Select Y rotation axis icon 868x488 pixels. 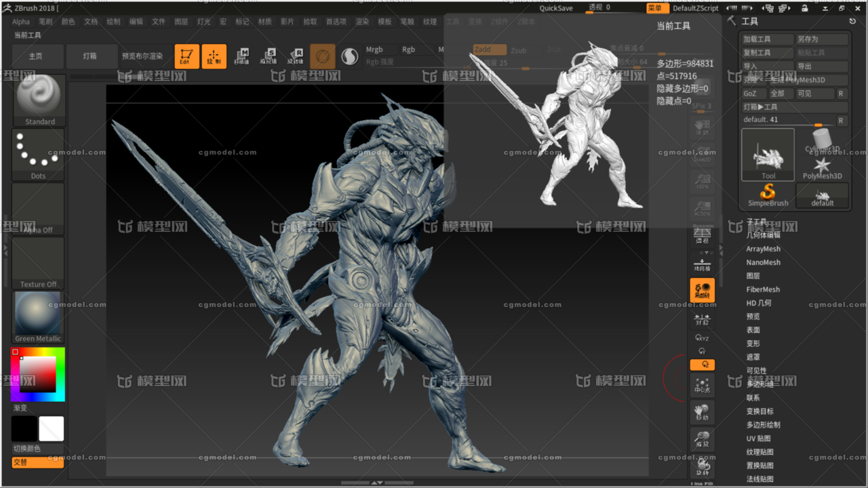click(x=702, y=351)
